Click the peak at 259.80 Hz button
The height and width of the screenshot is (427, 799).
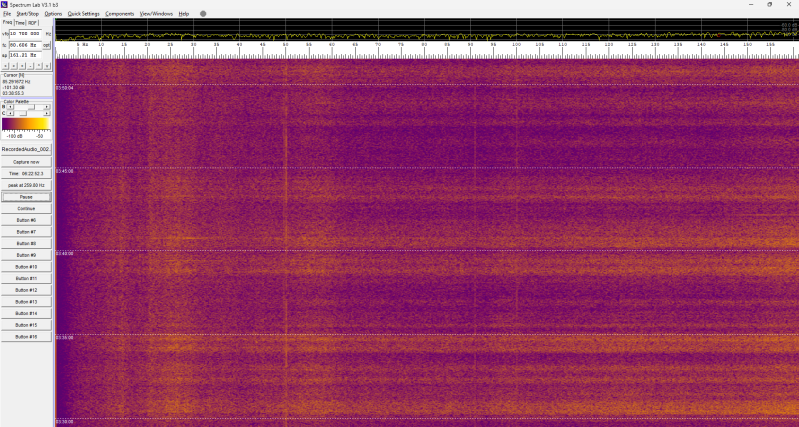click(x=26, y=185)
